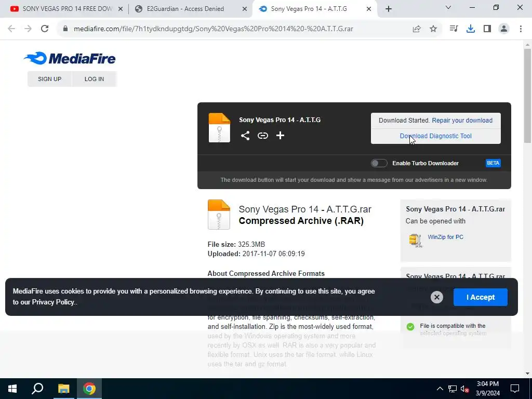Click the plus icon under file title
Viewport: 532px width, 399px height.
(x=280, y=136)
